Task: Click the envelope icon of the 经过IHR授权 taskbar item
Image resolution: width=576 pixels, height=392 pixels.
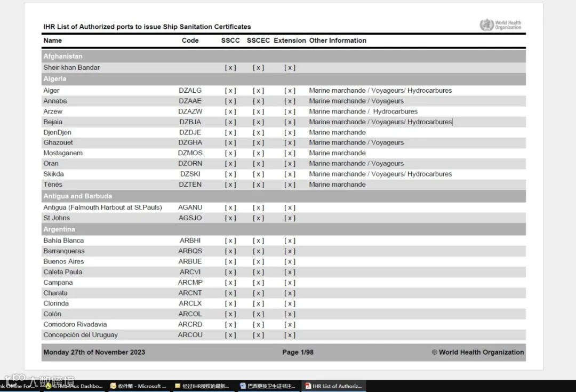Action: coord(178,386)
